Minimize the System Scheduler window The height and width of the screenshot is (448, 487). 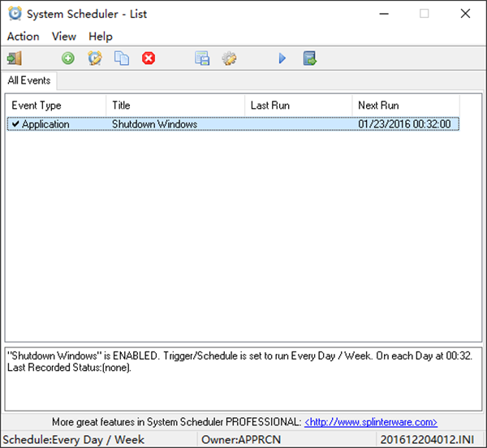tap(384, 14)
